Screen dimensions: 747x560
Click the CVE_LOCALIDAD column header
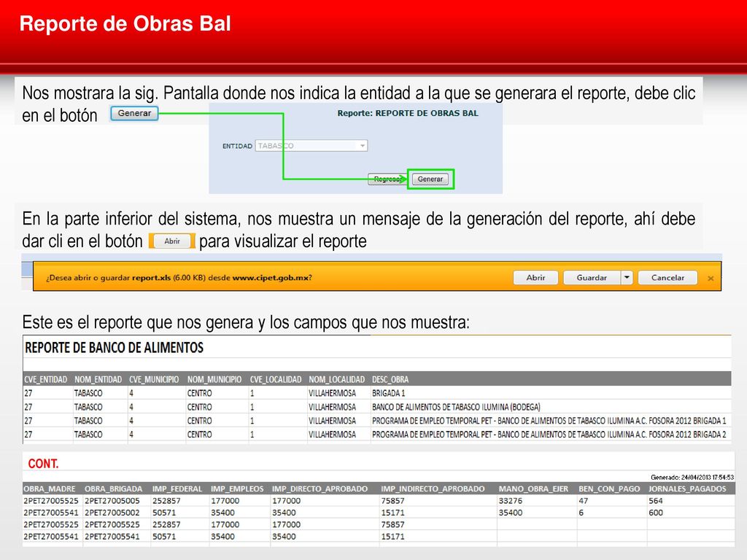click(x=276, y=379)
